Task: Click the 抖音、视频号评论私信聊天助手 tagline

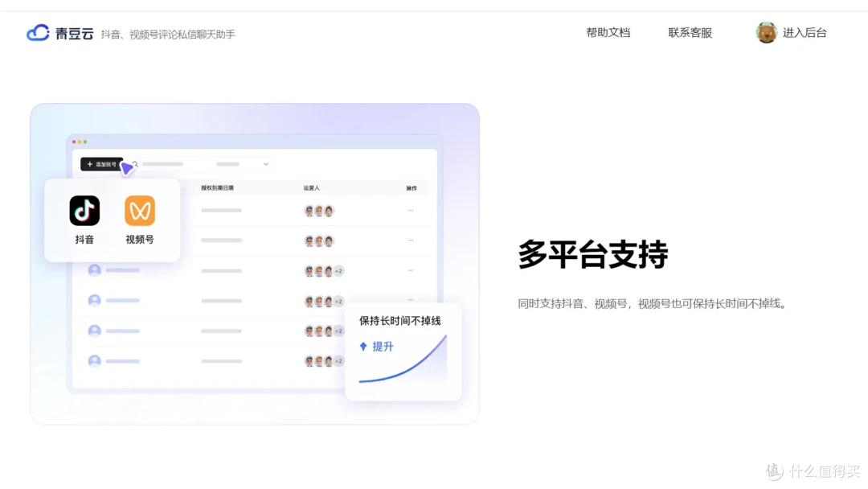Action: tap(168, 35)
